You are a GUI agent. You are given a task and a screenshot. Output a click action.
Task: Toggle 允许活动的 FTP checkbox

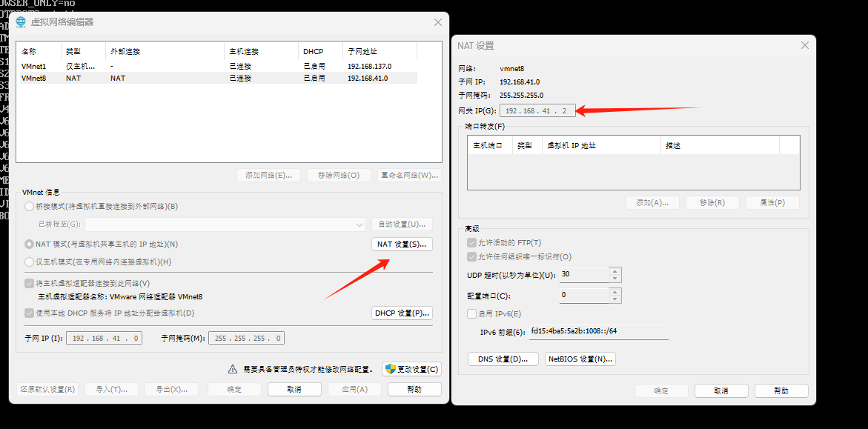tap(471, 242)
